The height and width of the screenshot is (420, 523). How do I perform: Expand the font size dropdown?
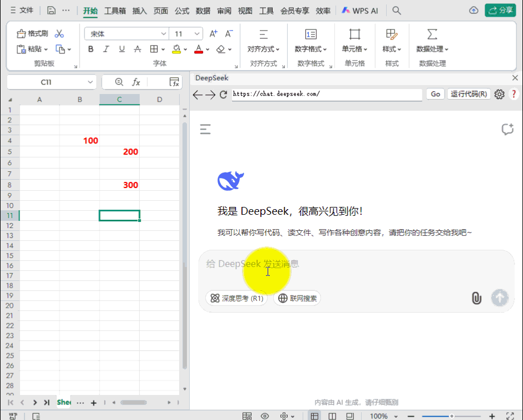[197, 34]
